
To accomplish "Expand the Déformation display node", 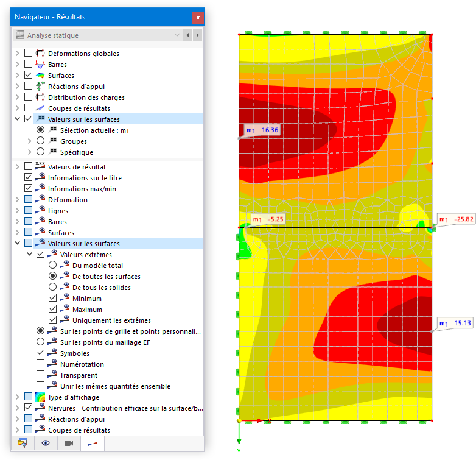I will (x=18, y=199).
